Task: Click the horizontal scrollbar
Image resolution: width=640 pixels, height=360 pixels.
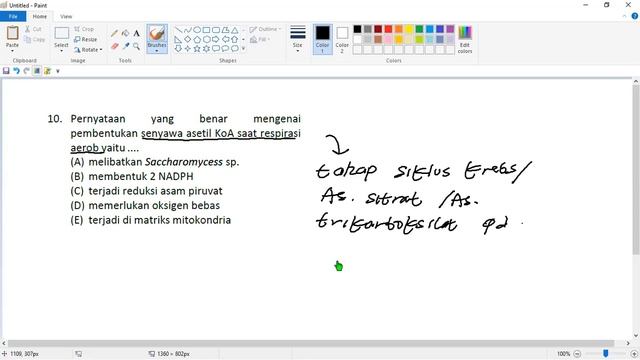Action: 311,344
